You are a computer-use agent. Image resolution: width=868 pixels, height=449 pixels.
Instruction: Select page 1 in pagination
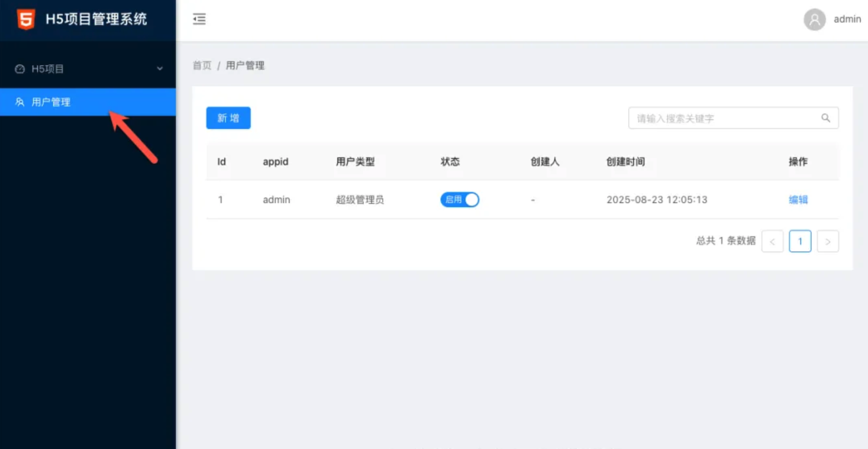point(800,241)
